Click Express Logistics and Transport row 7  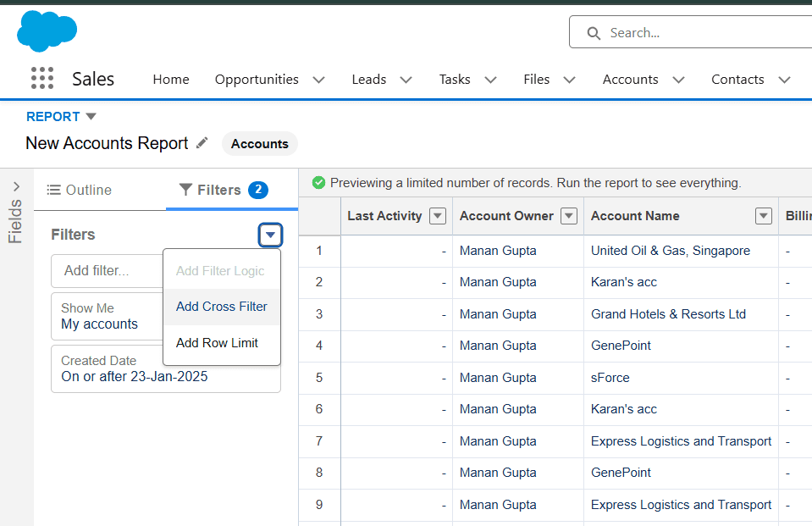pos(681,441)
